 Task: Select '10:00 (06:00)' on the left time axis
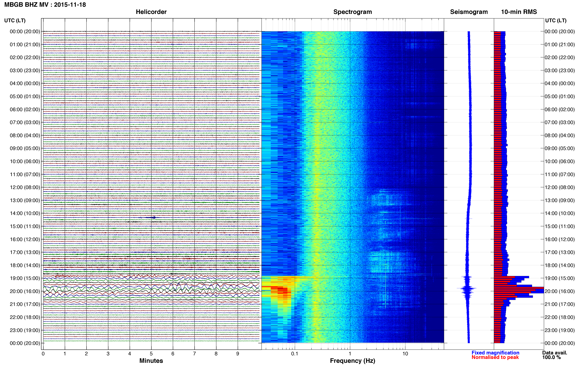coord(25,161)
